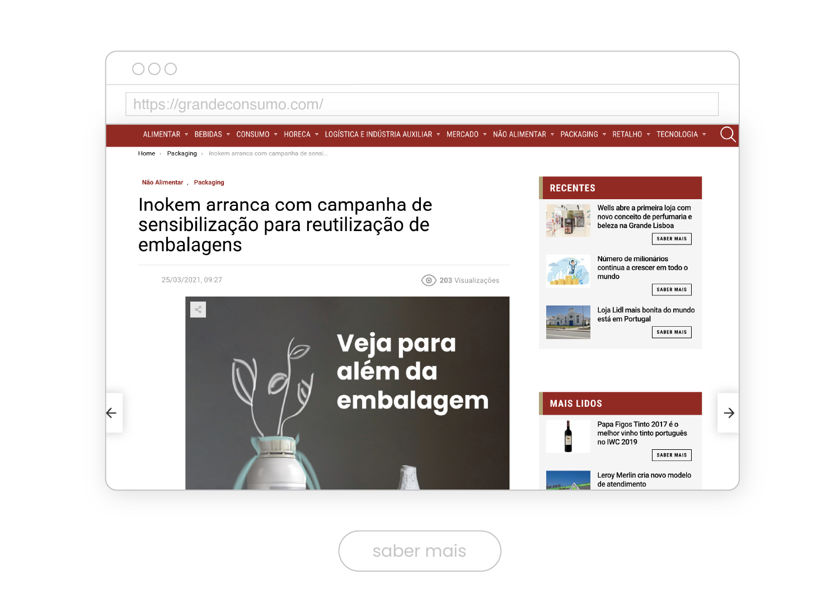Open the millionaires article thumbnail
This screenshot has height=616, width=840.
(x=568, y=271)
